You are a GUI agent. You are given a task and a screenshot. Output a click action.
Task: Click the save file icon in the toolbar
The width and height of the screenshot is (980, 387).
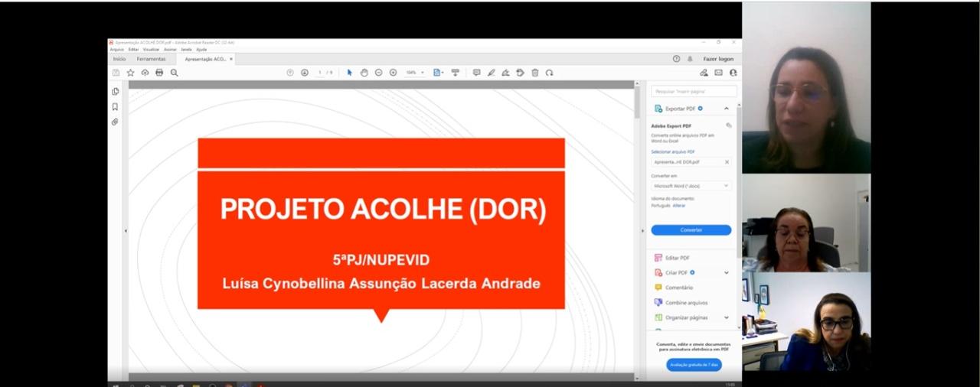point(116,73)
